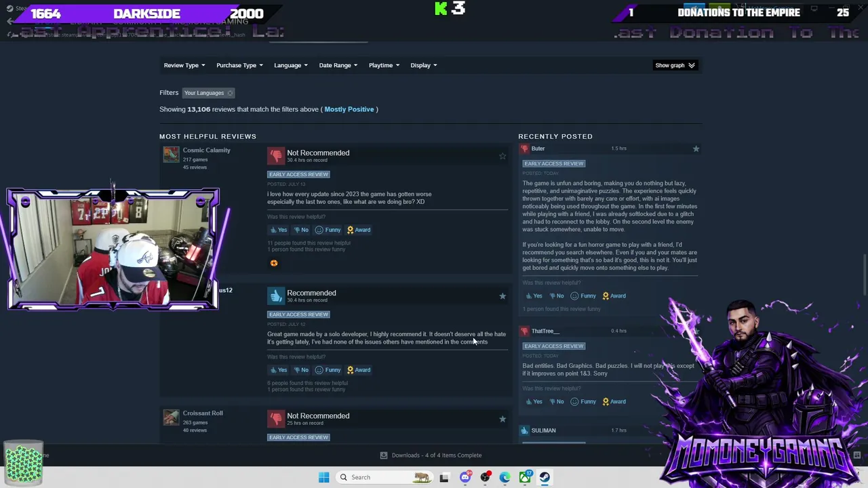Click the award badge under Cosmic Calamity's review
This screenshot has width=868, height=488.
[x=274, y=263]
